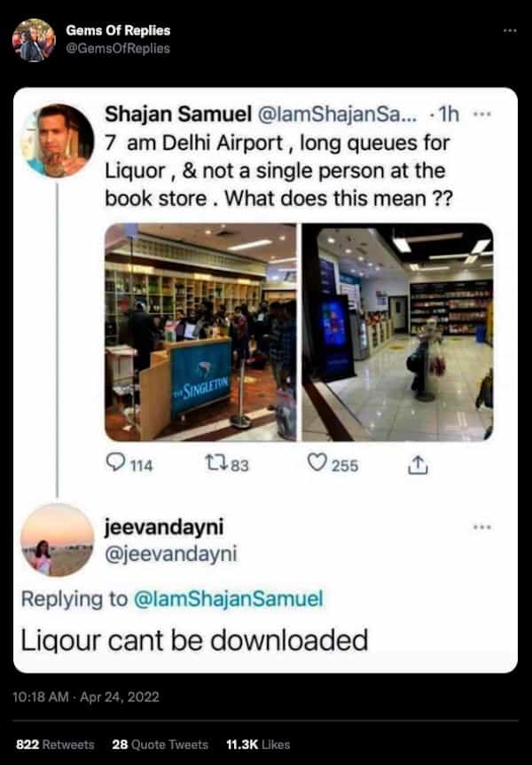
Task: Like the tweet using the heart icon
Action: [317, 462]
